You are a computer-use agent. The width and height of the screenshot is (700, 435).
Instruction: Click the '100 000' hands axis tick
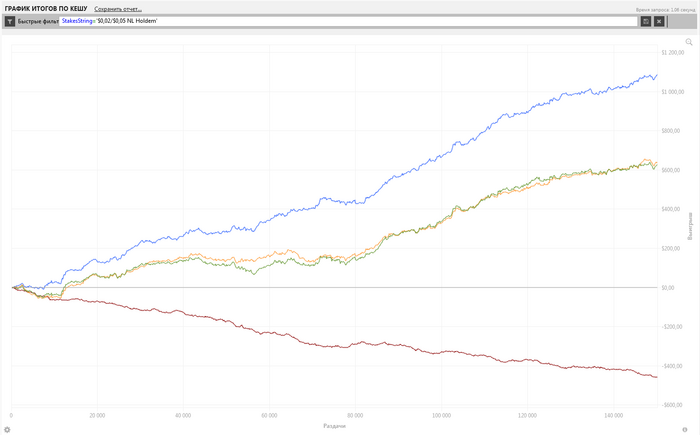coord(441,415)
